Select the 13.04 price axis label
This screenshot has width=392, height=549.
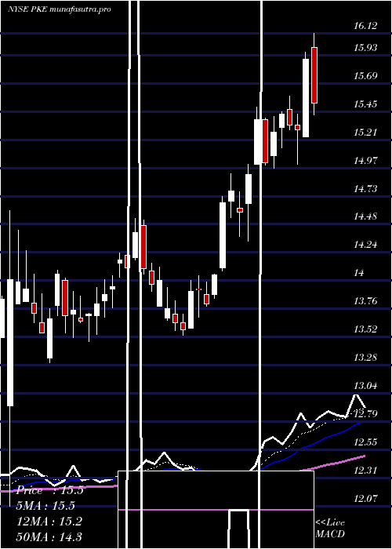click(x=365, y=386)
